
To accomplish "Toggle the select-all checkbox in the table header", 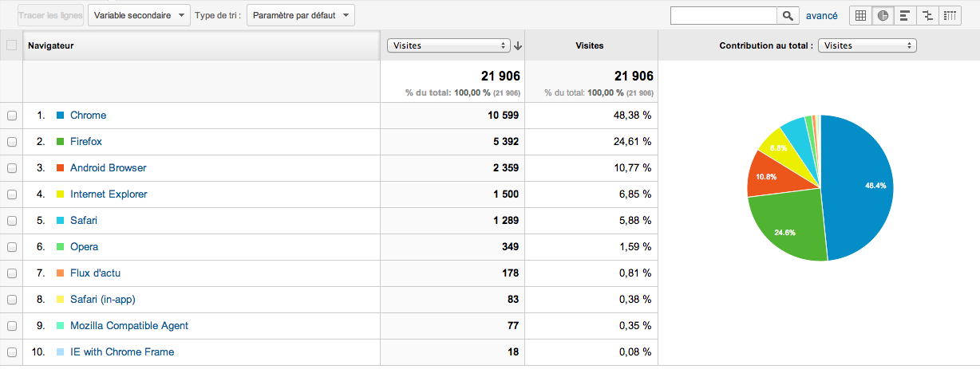I will coord(11,45).
